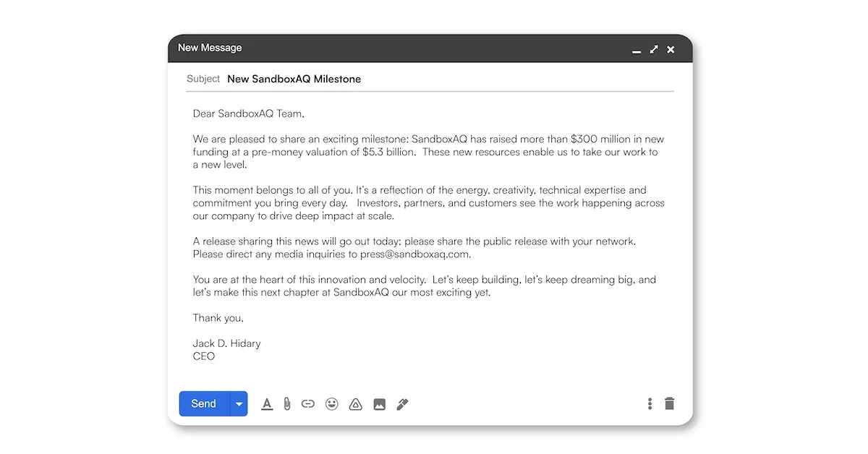Screen dimensions: 868x454
Task: Insert signature with the pen icon
Action: [403, 404]
